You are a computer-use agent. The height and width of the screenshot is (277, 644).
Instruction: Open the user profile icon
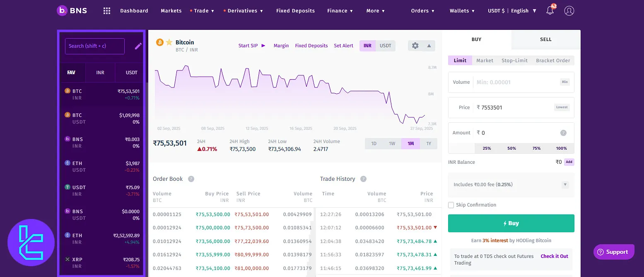click(x=569, y=10)
